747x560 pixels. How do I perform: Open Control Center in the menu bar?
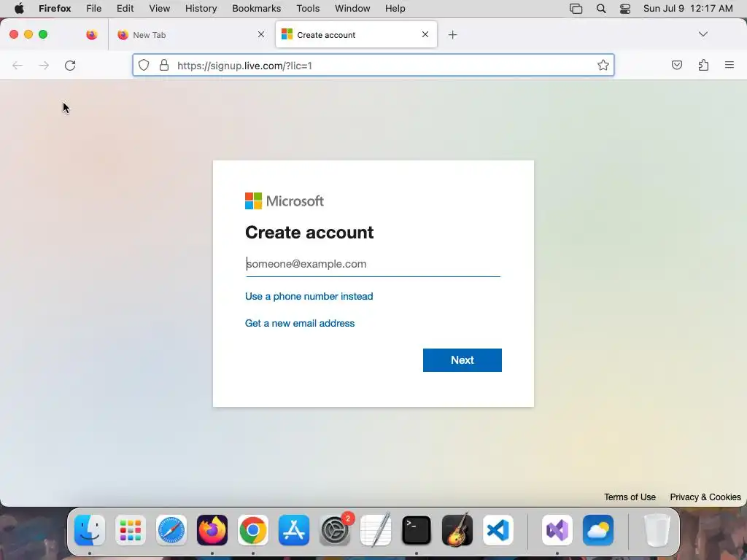625,9
